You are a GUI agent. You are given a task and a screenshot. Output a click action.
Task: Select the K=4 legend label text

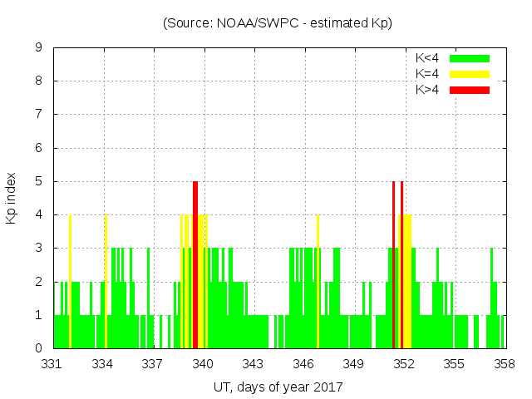[427, 74]
